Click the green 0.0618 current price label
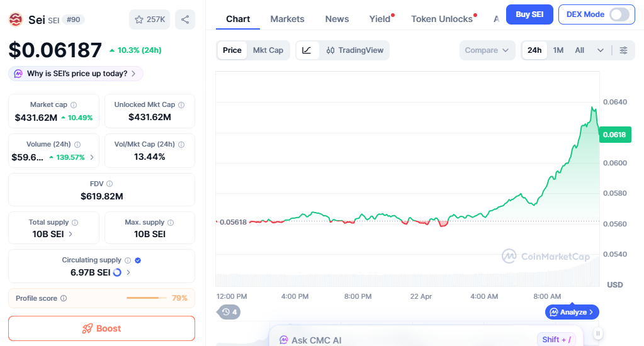 615,135
